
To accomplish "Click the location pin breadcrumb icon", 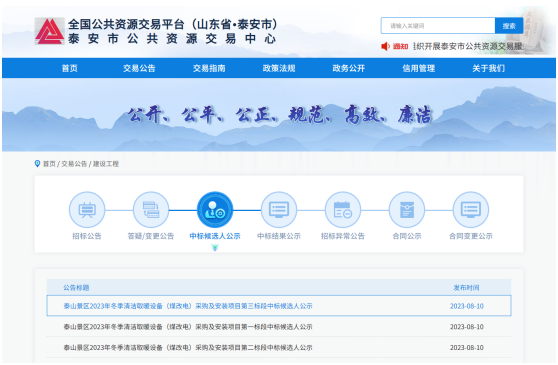I will 37,164.
